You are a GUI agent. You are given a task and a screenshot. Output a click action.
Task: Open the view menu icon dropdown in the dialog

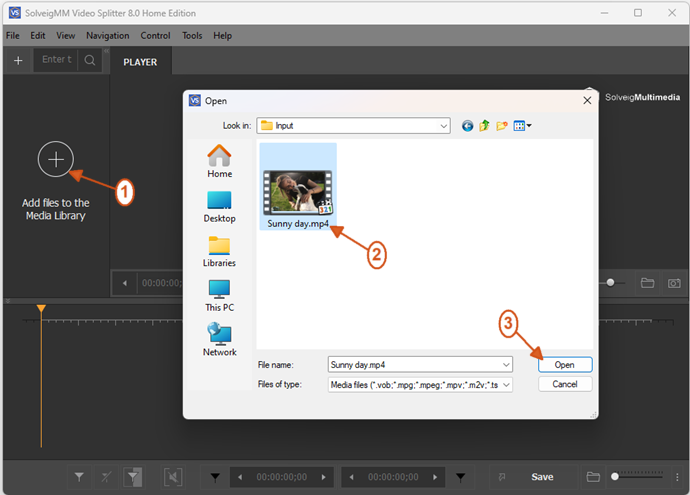[x=522, y=126]
